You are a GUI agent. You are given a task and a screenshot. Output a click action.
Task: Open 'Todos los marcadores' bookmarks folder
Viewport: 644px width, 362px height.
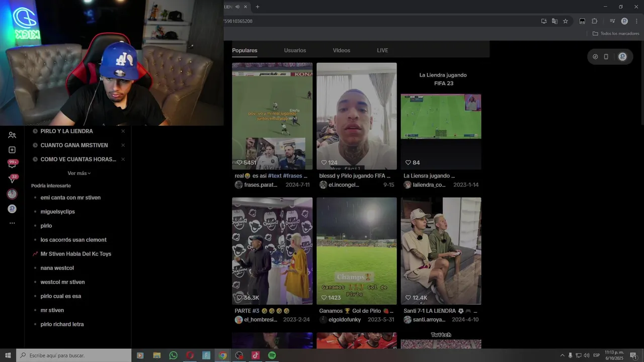pyautogui.click(x=616, y=34)
